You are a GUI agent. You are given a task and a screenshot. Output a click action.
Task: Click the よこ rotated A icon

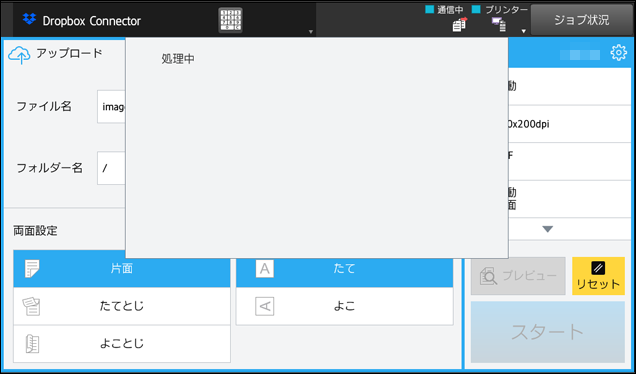click(x=264, y=306)
